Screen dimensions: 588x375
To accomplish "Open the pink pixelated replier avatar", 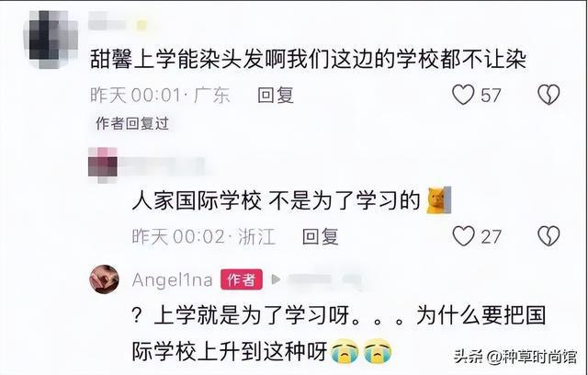I will (103, 165).
